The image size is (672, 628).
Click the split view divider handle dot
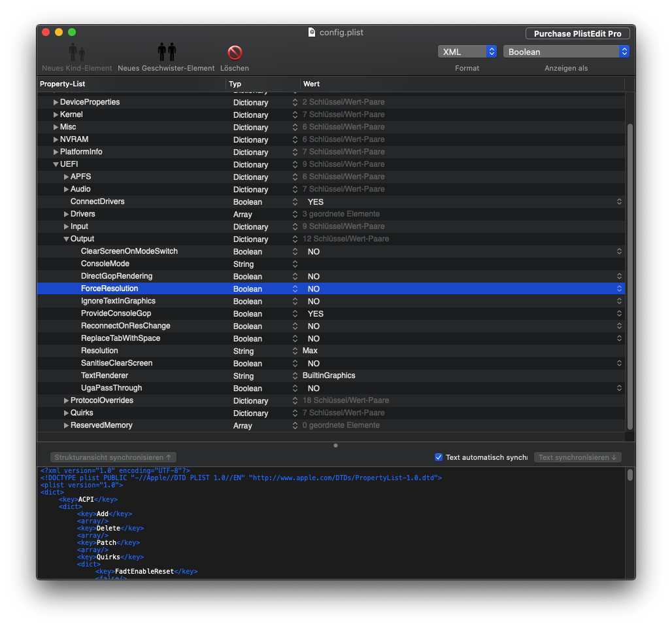(x=335, y=445)
